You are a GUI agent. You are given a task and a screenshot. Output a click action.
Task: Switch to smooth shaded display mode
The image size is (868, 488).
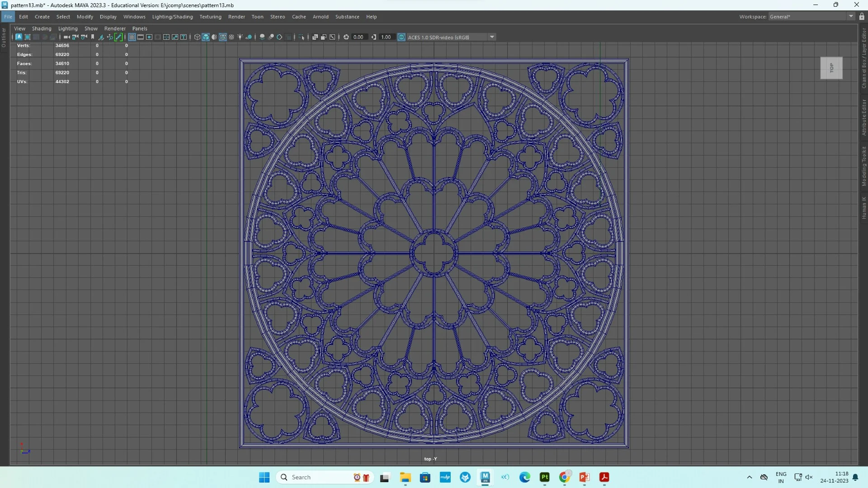pyautogui.click(x=206, y=37)
